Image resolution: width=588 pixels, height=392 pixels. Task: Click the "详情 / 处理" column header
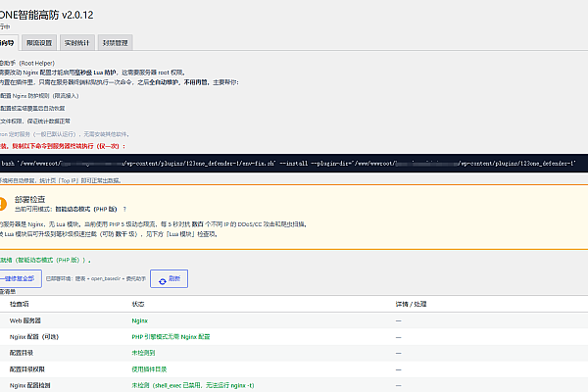click(411, 304)
